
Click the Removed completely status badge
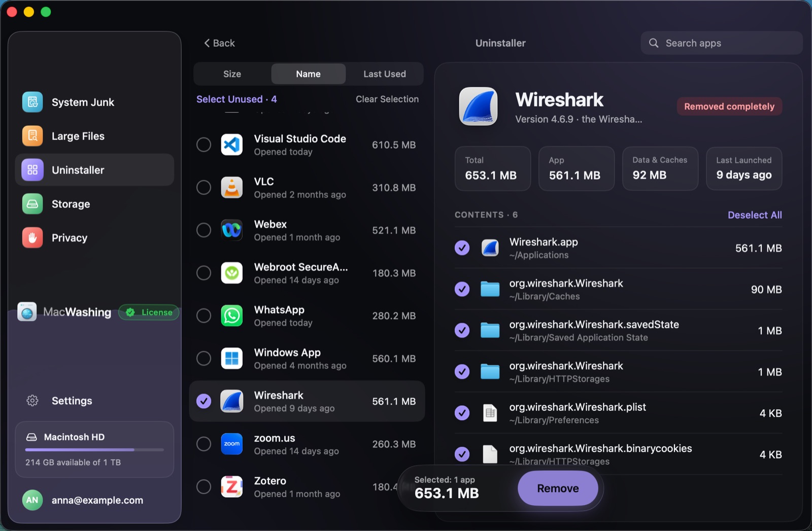729,107
